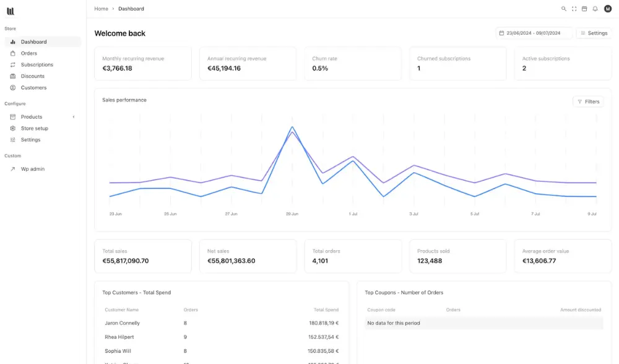Open the Sales performance Filters dropdown
The width and height of the screenshot is (619, 364).
tap(588, 102)
